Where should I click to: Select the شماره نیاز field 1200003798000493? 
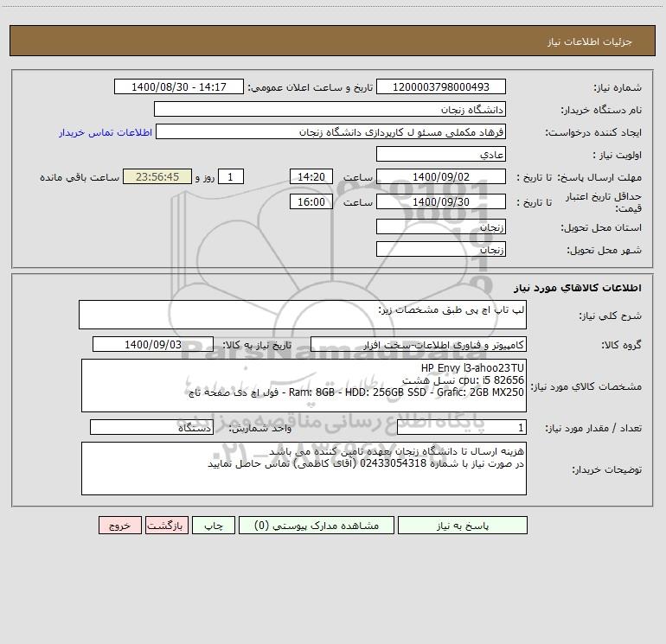click(x=441, y=86)
